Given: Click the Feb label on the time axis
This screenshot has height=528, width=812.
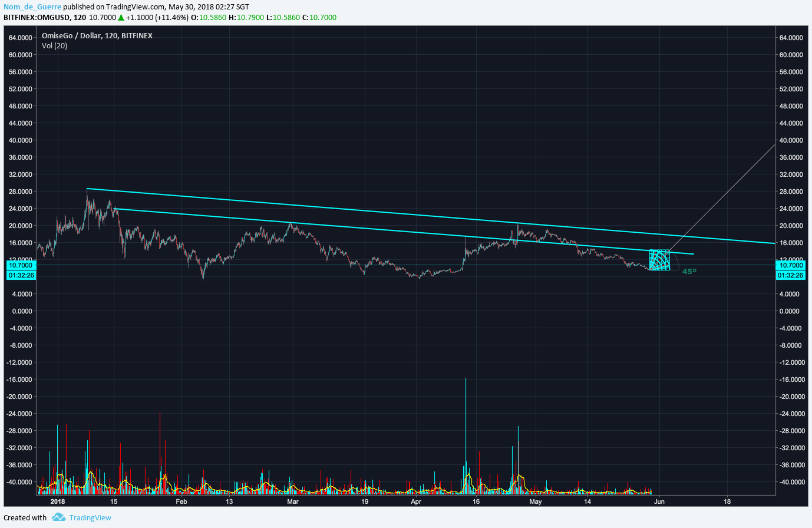Looking at the screenshot, I should coord(181,501).
